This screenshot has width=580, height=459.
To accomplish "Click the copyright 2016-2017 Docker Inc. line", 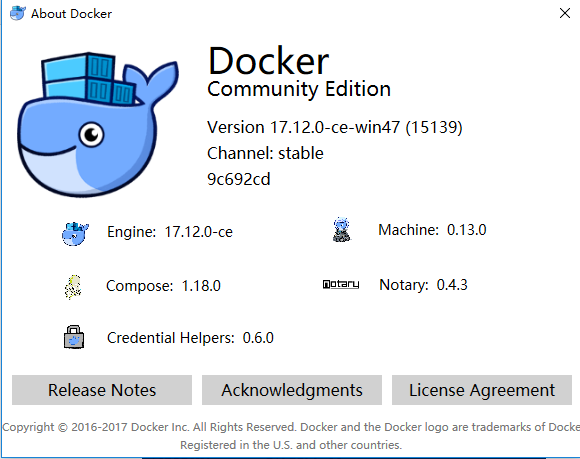I will tap(291, 427).
